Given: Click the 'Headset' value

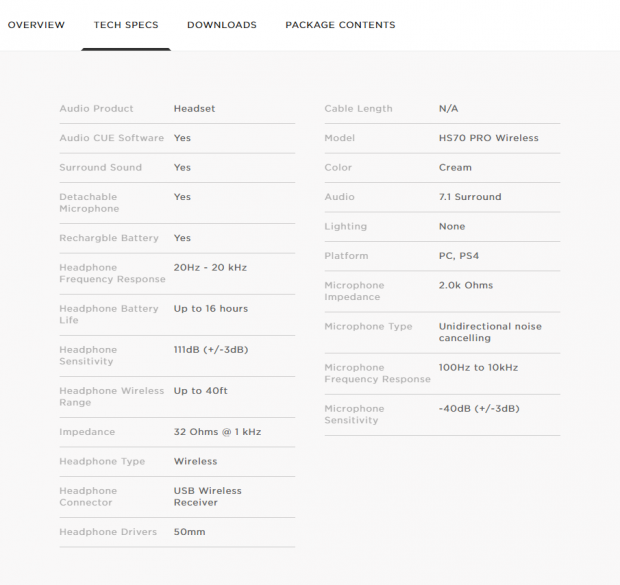Looking at the screenshot, I should pyautogui.click(x=195, y=108).
